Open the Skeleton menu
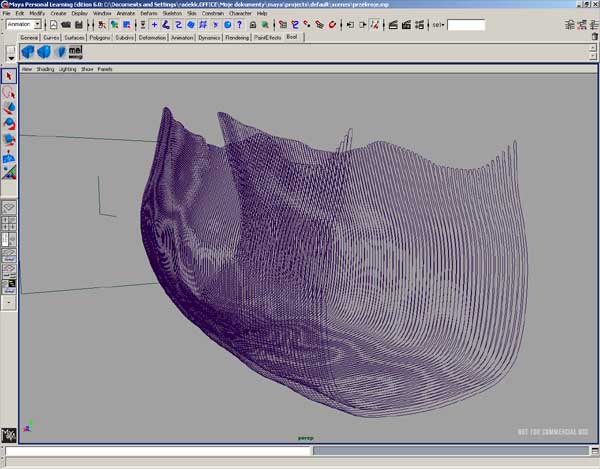The height and width of the screenshot is (469, 600). click(172, 13)
